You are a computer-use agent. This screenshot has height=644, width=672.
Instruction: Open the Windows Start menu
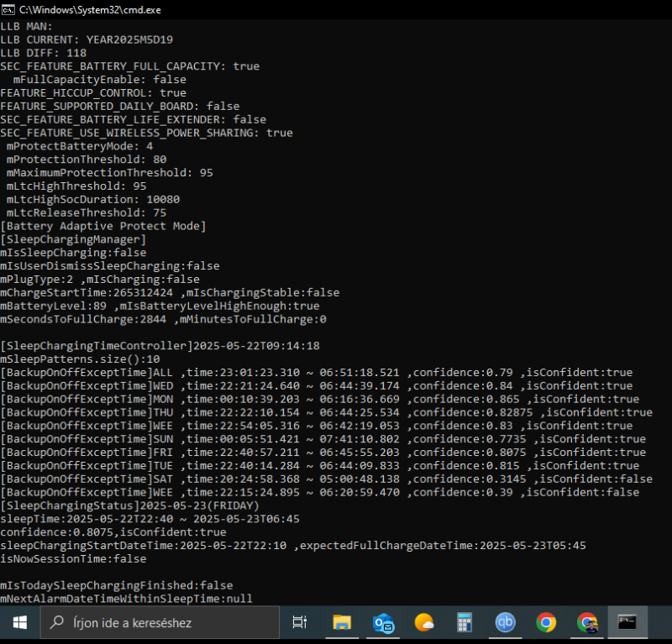click(x=19, y=622)
